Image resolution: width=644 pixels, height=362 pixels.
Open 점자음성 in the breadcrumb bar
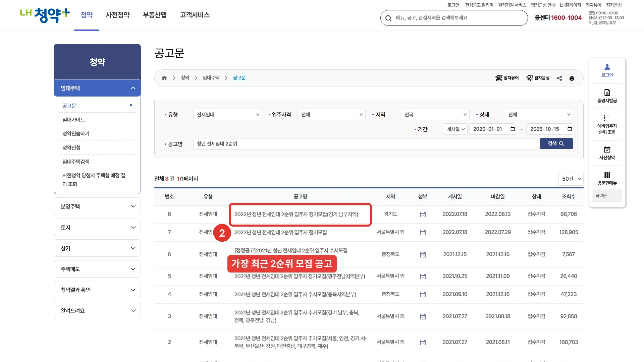point(538,78)
